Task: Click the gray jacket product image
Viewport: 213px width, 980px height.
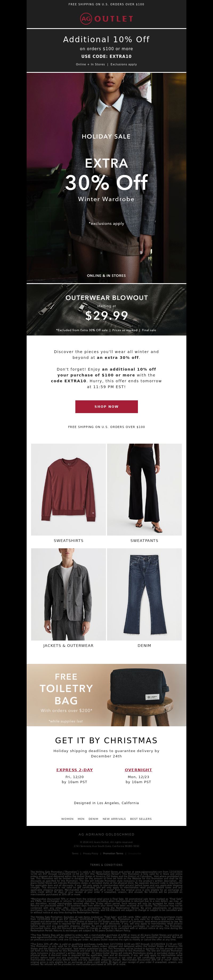Action: [69, 594]
